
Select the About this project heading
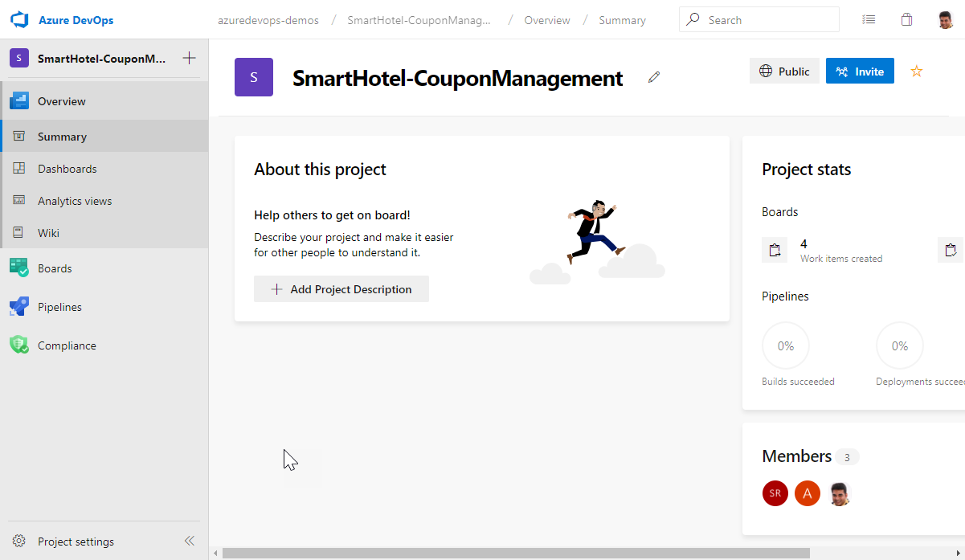[x=320, y=170]
